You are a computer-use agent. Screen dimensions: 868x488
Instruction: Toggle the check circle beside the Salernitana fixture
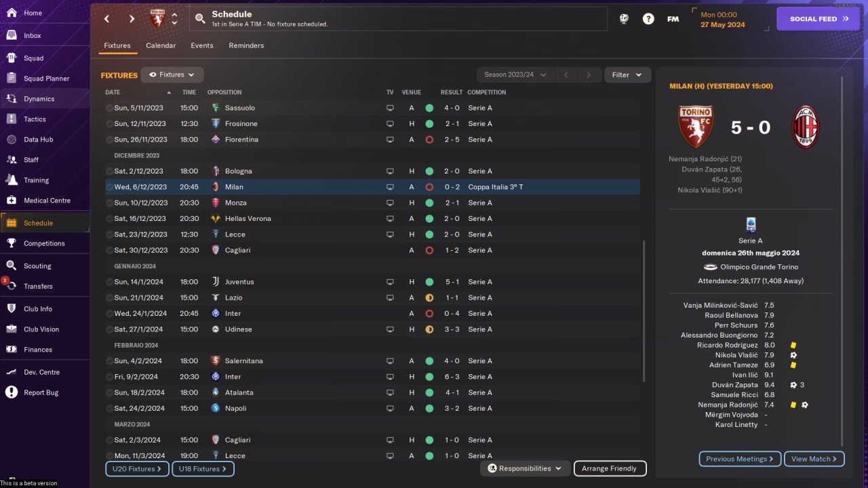(109, 361)
